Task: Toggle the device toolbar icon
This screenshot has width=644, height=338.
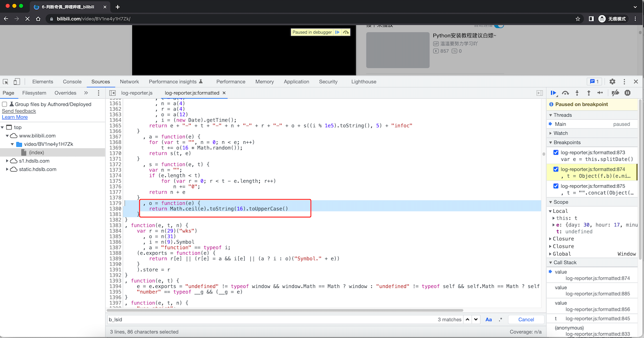Action: click(x=17, y=81)
